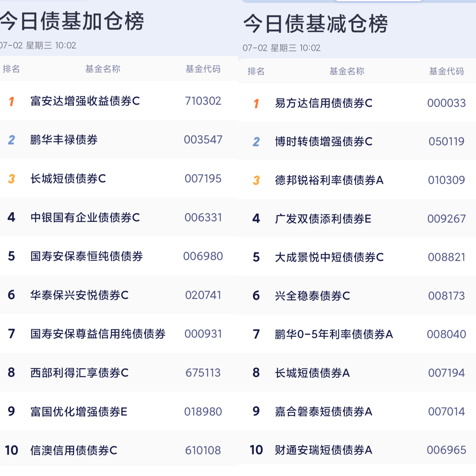The image size is (476, 476).
Task: Select fund code 003547
Action: pyautogui.click(x=203, y=140)
